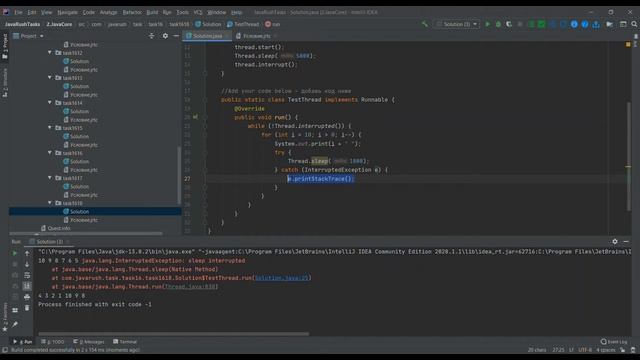Click the blue help plugin icon
The height and width of the screenshot is (360, 640).
click(x=584, y=24)
